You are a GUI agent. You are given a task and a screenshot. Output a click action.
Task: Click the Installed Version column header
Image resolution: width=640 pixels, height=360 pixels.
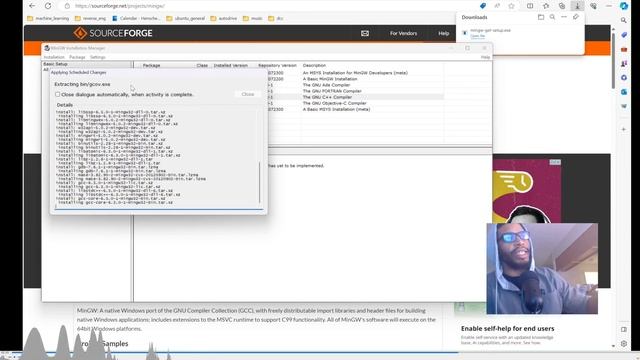pos(231,65)
